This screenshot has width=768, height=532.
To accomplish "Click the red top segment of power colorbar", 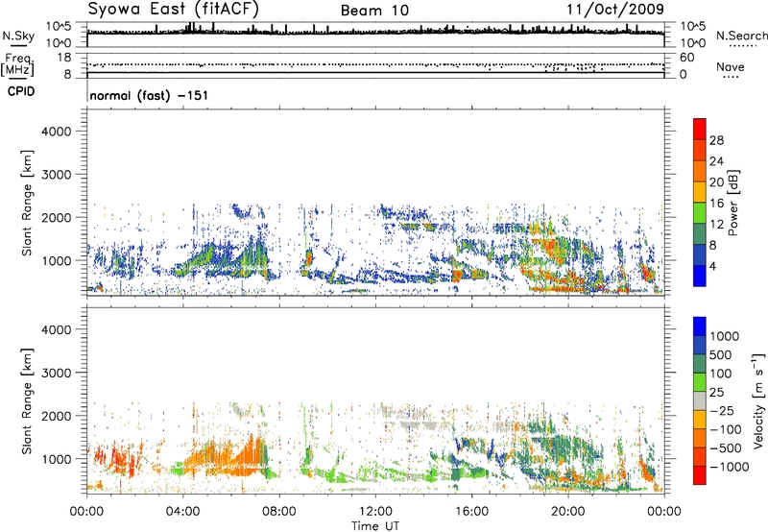I will tap(700, 129).
